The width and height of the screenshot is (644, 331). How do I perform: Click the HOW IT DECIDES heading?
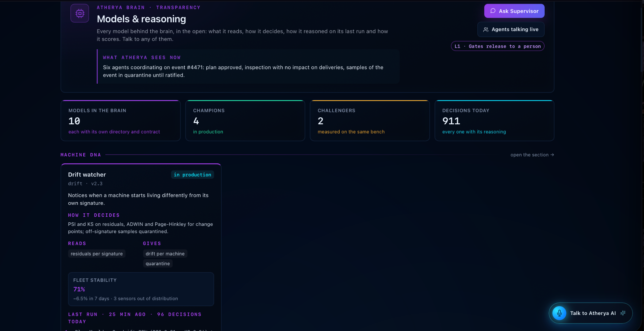[x=94, y=215]
